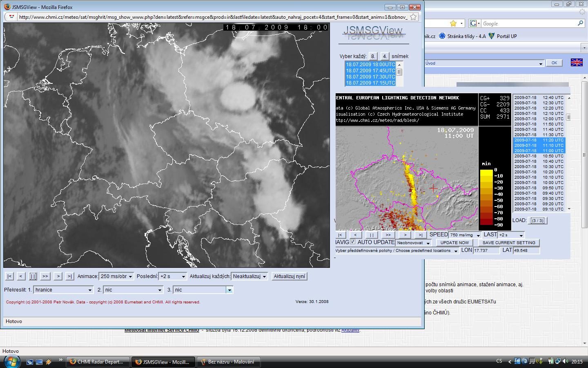Screen dimensions: 588x368
Task: Jump to last lightning map frame
Action: click(x=420, y=235)
